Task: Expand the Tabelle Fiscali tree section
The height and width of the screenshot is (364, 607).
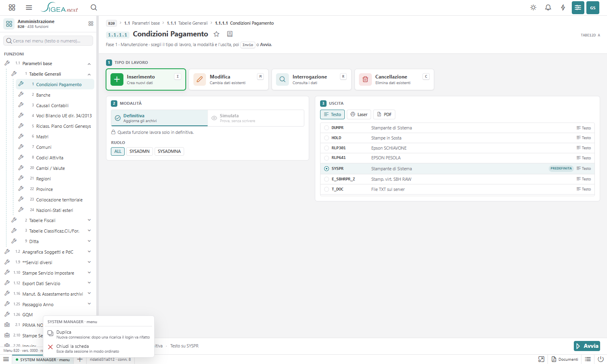Action: click(x=89, y=220)
